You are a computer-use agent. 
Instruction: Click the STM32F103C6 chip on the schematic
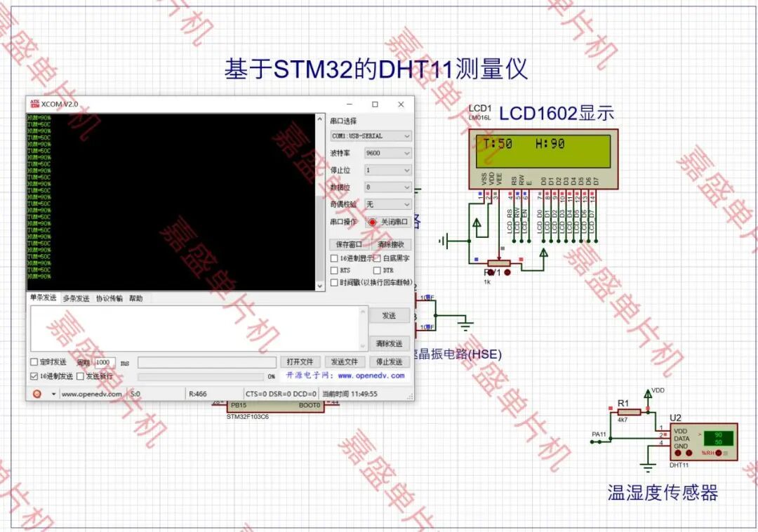tap(274, 407)
